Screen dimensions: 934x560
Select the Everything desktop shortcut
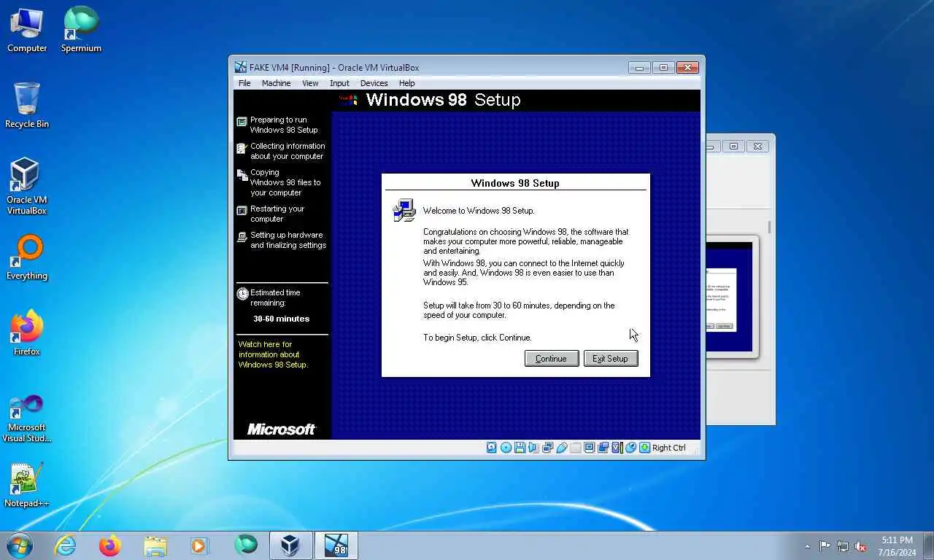click(27, 257)
